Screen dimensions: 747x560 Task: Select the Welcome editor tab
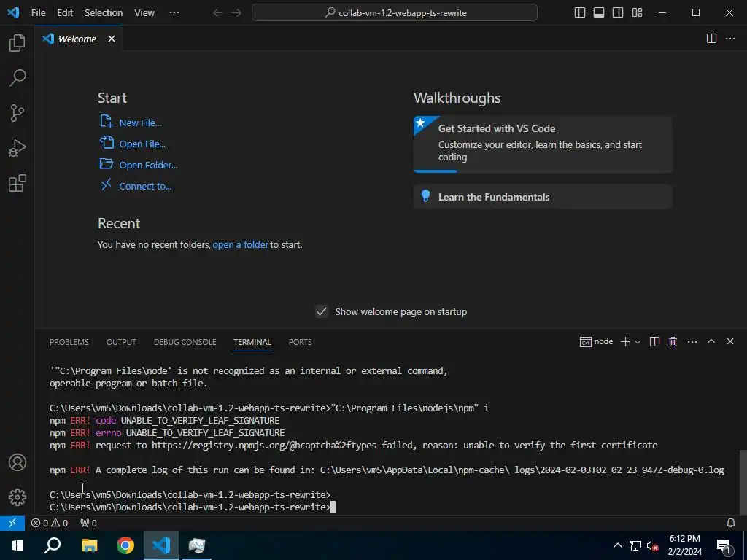tap(79, 39)
